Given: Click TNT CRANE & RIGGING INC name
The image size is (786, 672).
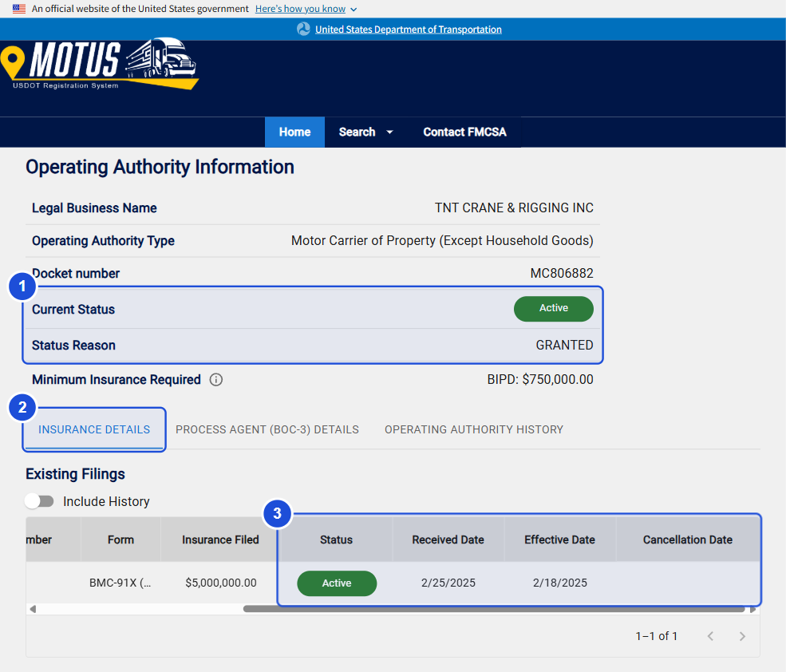Looking at the screenshot, I should point(515,208).
